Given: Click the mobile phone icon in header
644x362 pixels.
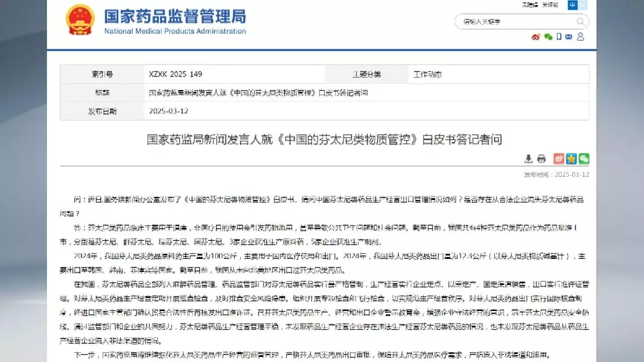Looking at the screenshot, I should pos(559,37).
